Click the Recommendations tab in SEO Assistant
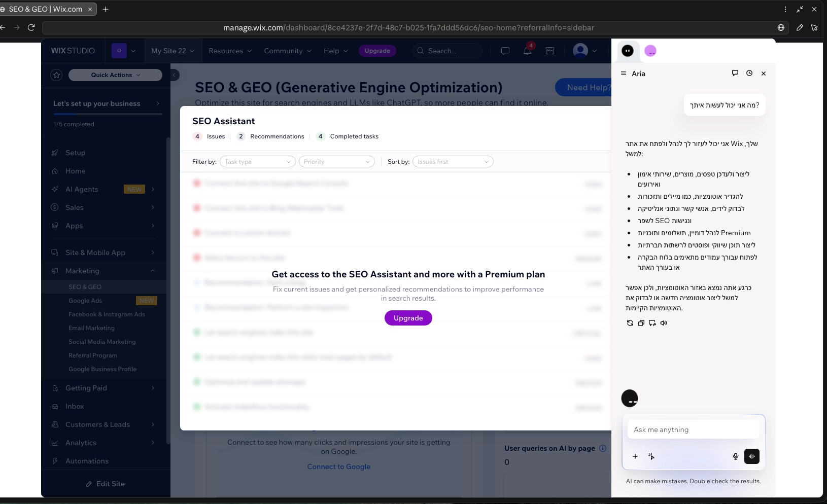 [271, 136]
